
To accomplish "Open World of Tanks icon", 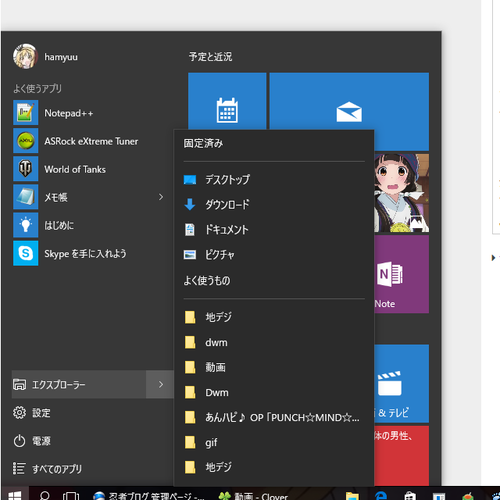I will click(26, 169).
